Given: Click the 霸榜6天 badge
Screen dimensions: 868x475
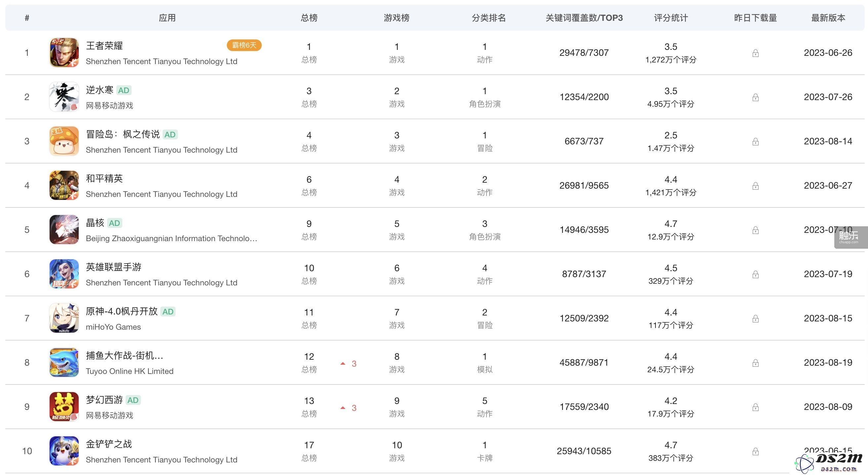Looking at the screenshot, I should [244, 45].
